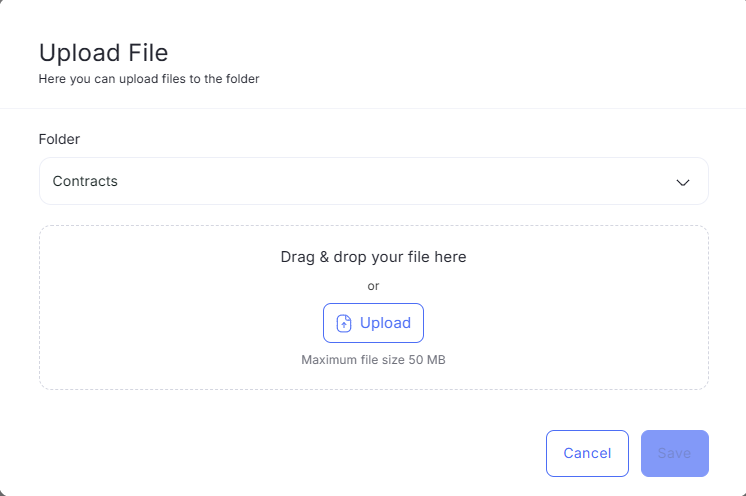The height and width of the screenshot is (496, 746).
Task: Click the "Maximum file size 50 MB" note
Action: coord(373,360)
